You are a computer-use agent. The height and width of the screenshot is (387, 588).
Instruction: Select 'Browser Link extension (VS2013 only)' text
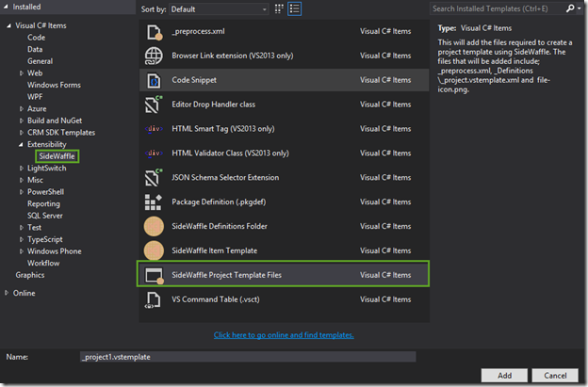click(x=233, y=56)
